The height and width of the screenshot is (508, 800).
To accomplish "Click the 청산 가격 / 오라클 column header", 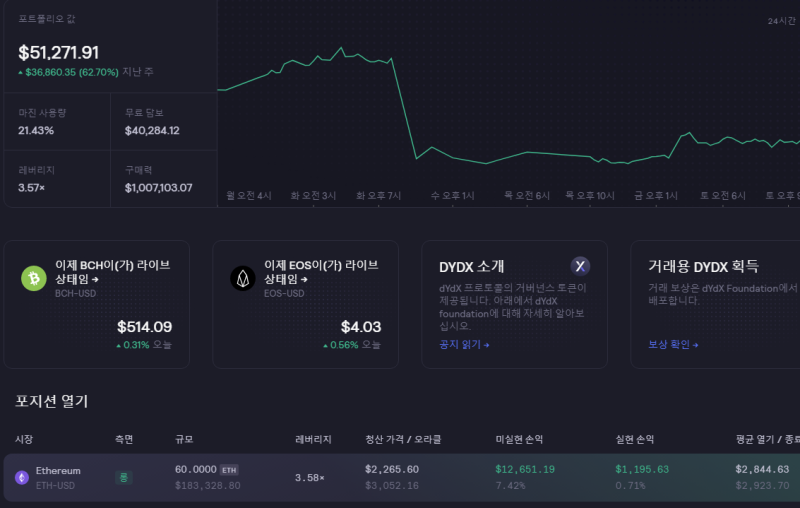I will point(403,439).
